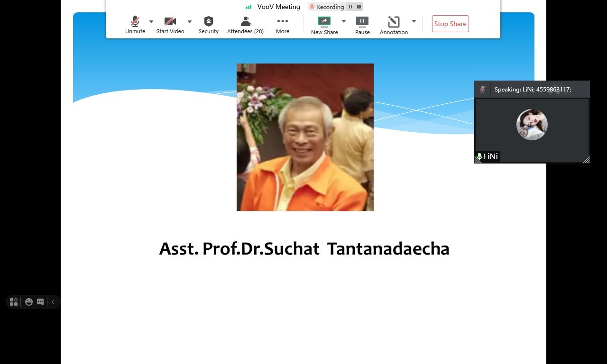Start Video with the camera button
This screenshot has width=607, height=364.
[x=170, y=25]
